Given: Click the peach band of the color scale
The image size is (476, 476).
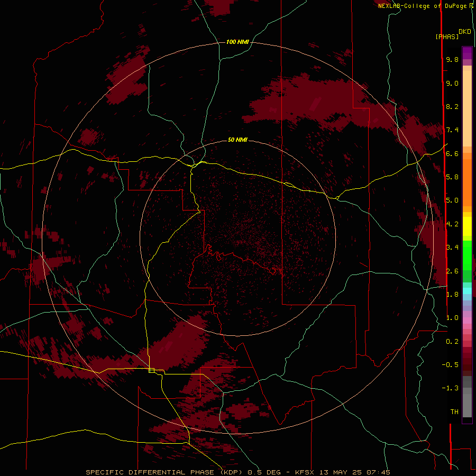Looking at the screenshot, I should (x=467, y=108).
